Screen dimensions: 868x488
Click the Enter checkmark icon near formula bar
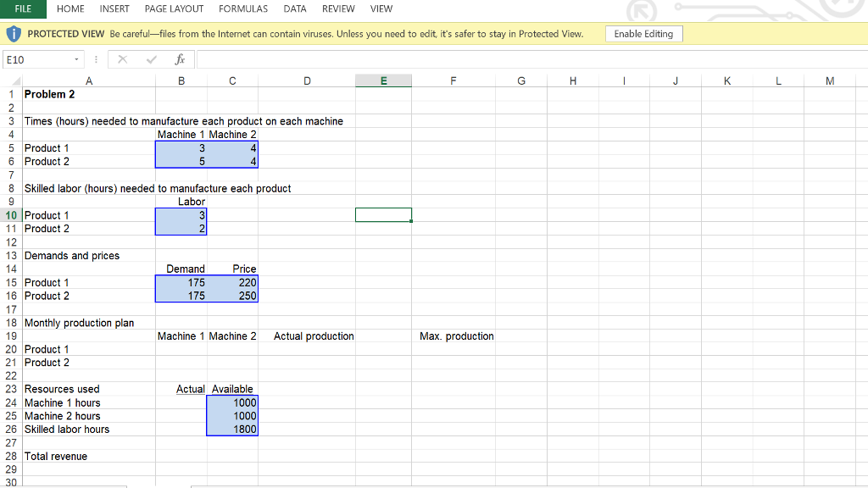(152, 60)
